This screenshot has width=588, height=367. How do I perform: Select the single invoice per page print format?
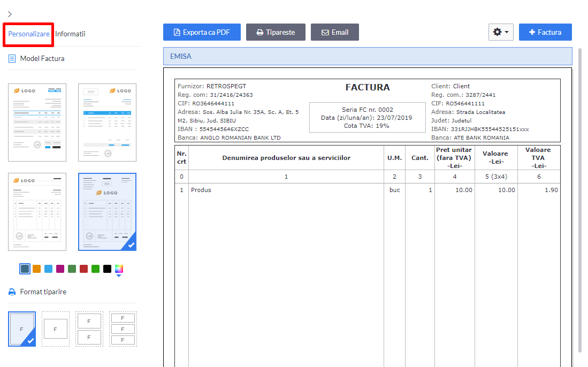pos(22,328)
